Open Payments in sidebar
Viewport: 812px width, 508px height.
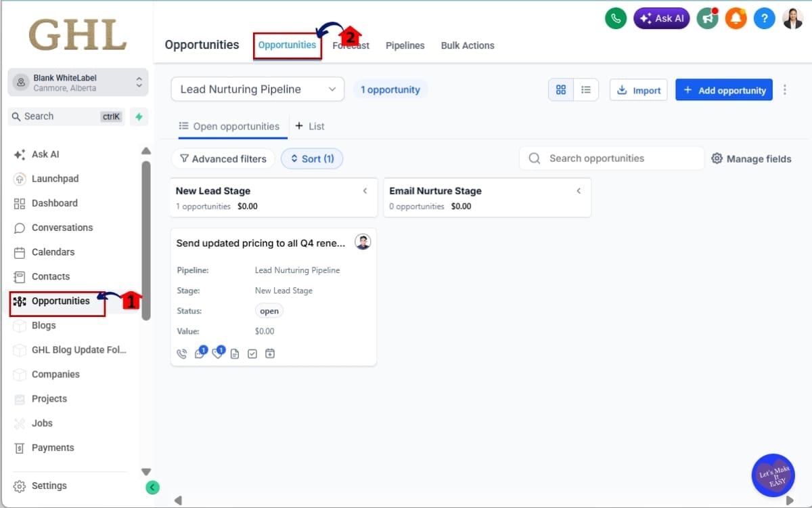53,447
